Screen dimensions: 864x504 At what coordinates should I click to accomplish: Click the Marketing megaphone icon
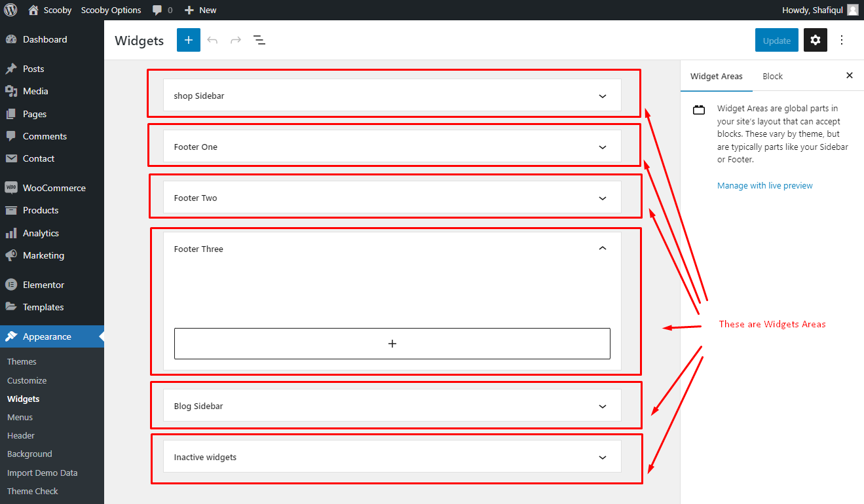(11, 255)
